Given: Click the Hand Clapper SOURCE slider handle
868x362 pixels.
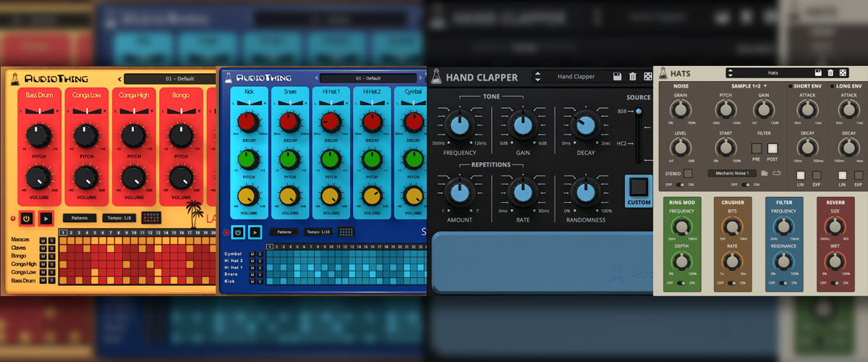Looking at the screenshot, I should pos(638,111).
